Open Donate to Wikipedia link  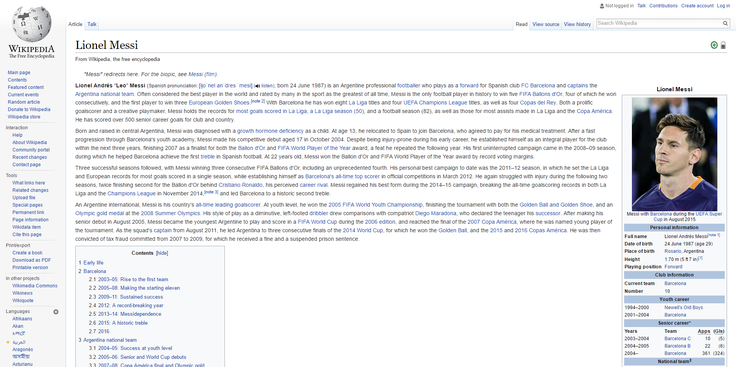(x=29, y=109)
